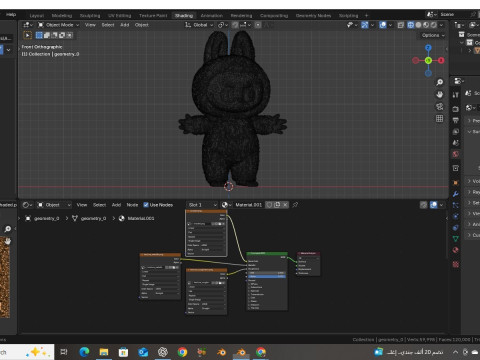Unlink Material.001 with X button

[285, 205]
